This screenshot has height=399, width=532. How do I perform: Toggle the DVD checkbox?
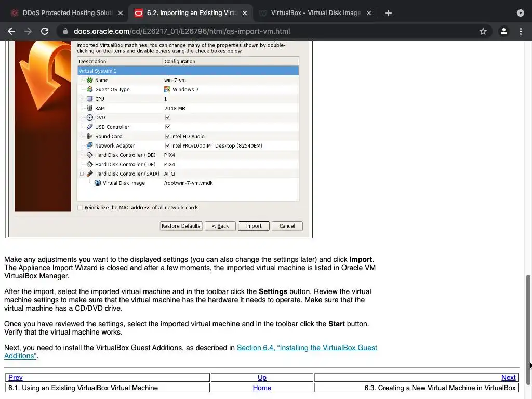168,117
